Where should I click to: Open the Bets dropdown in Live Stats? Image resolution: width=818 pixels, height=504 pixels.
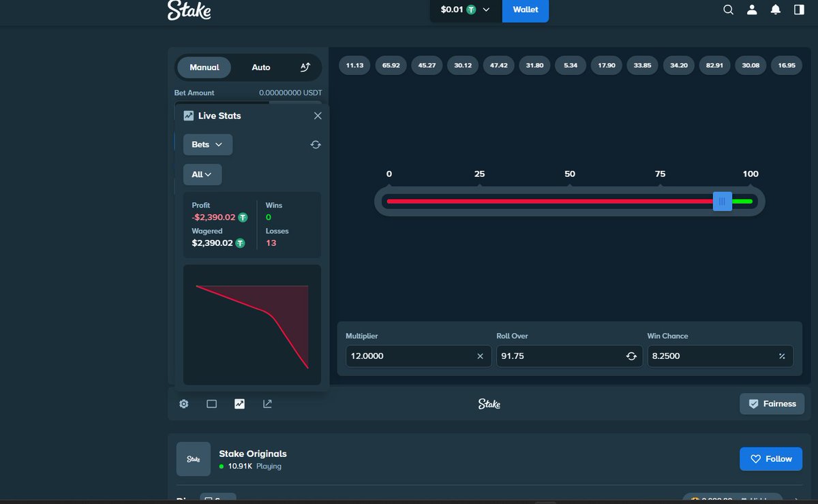pos(208,144)
